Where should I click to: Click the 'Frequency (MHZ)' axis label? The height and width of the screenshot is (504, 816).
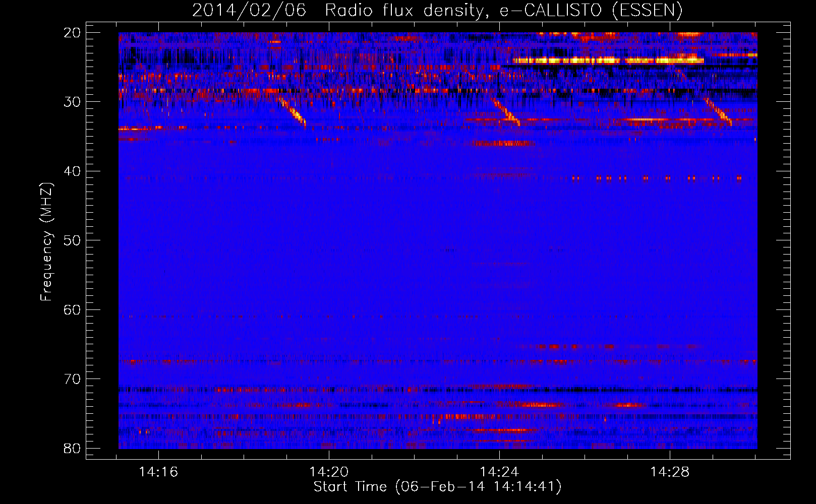coord(46,242)
